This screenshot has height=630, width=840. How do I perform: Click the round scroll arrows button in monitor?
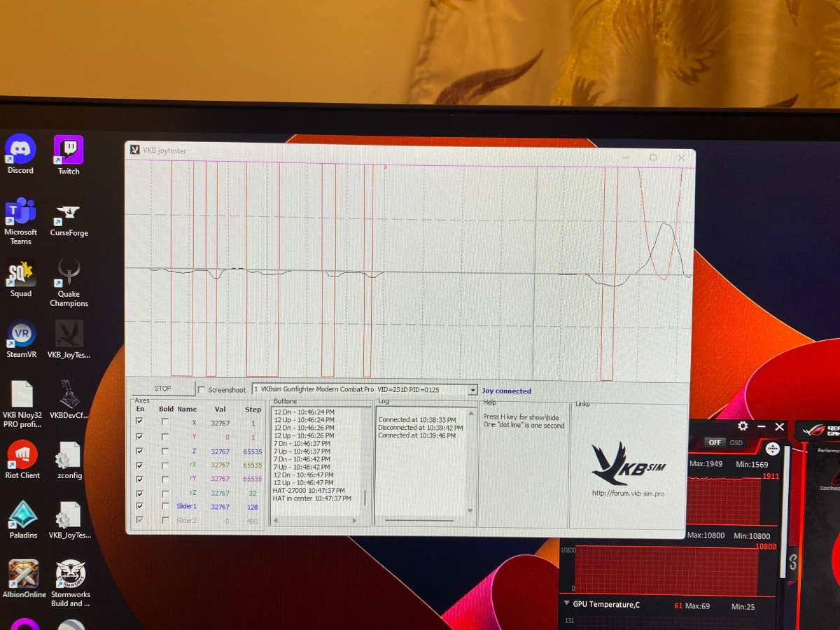point(772,449)
